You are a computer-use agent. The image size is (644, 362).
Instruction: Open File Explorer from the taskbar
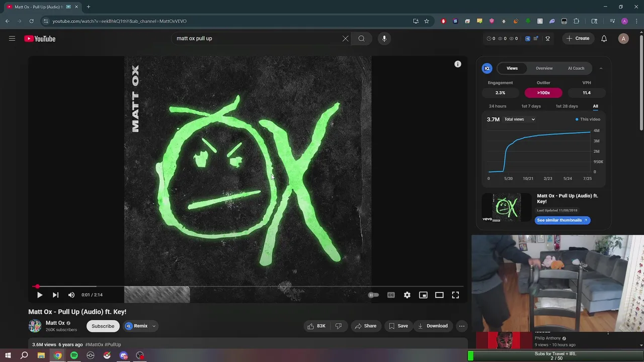pyautogui.click(x=41, y=356)
